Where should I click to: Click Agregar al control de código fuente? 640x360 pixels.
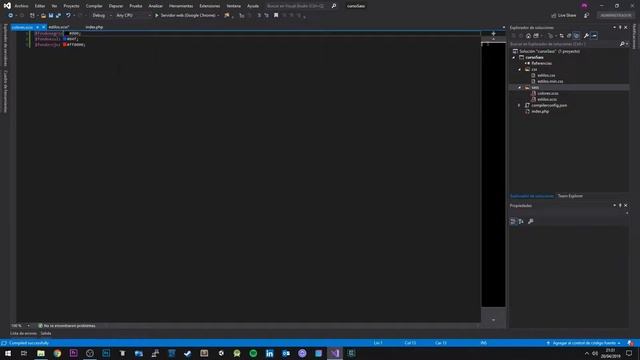584,343
